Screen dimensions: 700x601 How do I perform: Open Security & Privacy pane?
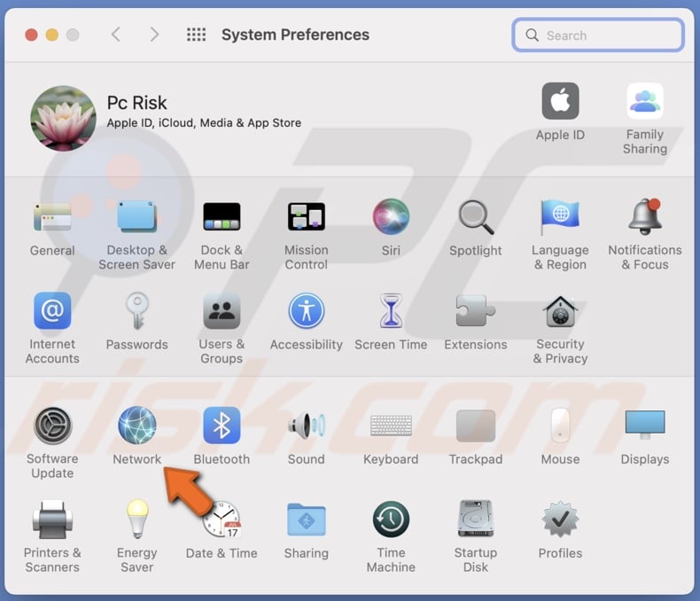[560, 311]
